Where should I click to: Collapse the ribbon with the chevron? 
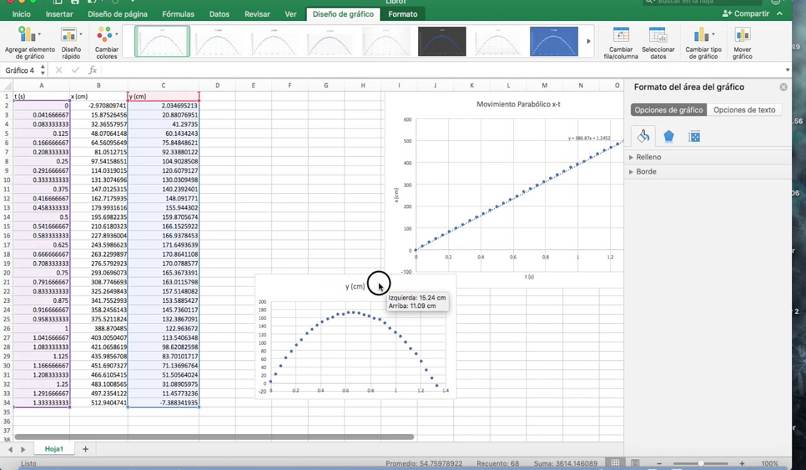click(x=780, y=14)
